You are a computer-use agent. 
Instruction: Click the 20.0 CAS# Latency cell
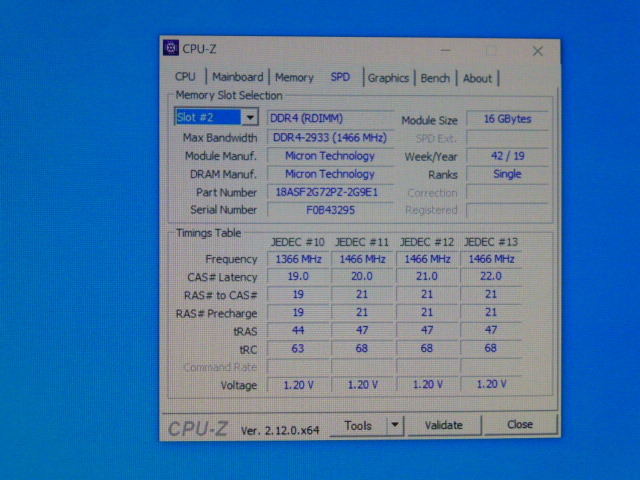pyautogui.click(x=362, y=277)
